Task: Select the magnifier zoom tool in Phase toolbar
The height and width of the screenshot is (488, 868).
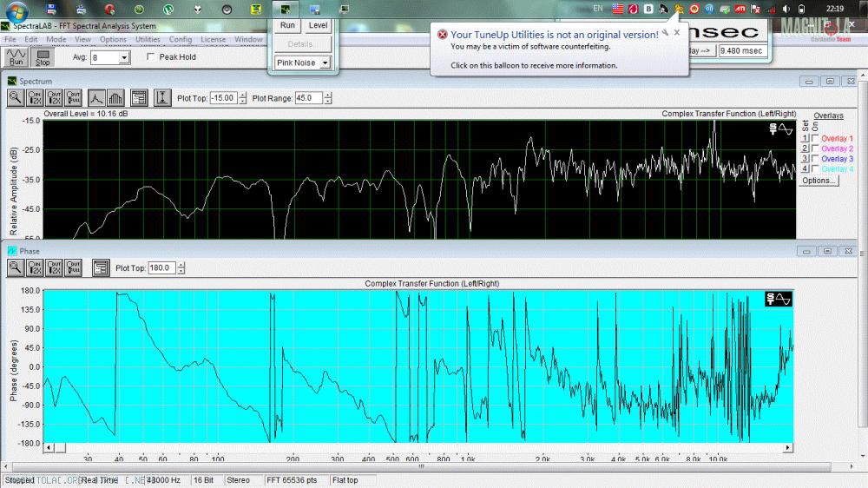Action: coord(15,267)
